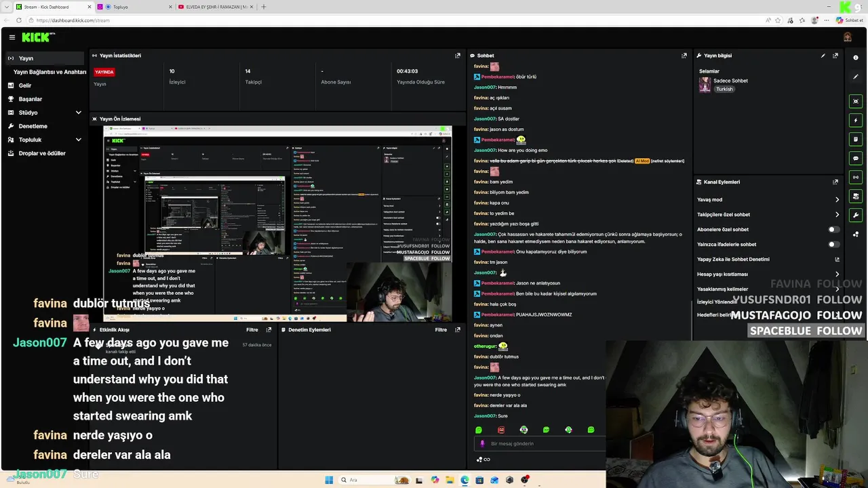Toggle stream preview widget in right rail
The width and height of the screenshot is (868, 488).
(x=856, y=101)
